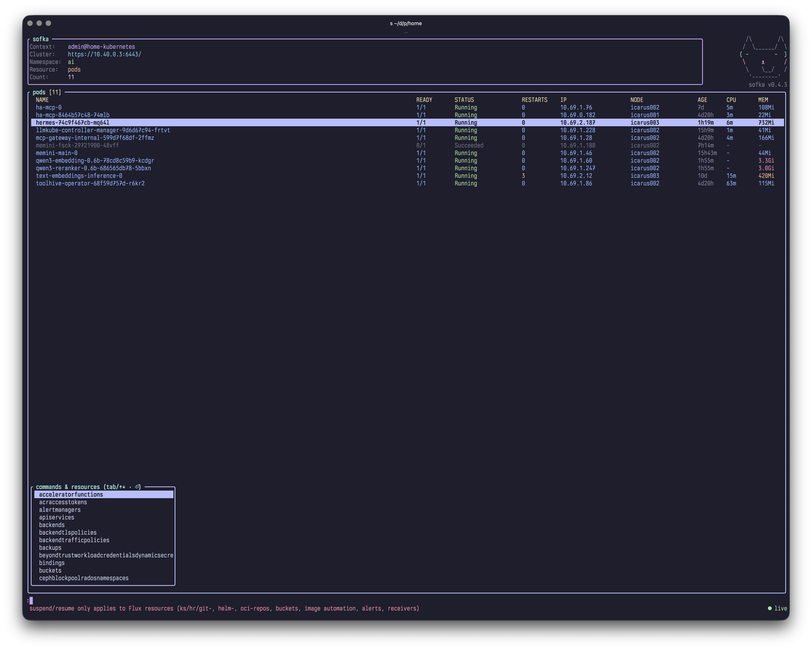Choose cephblockpoolradosnamespaces from the list
The image size is (812, 650).
tap(104, 578)
